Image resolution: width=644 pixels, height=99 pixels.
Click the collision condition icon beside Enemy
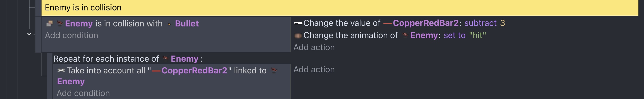click(x=49, y=24)
